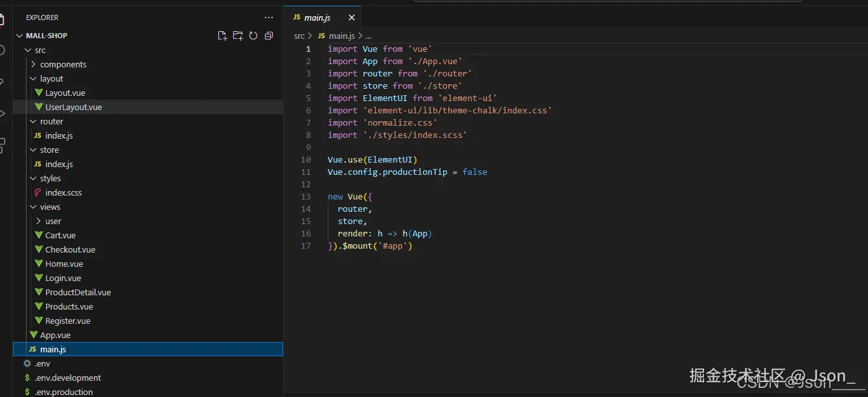Viewport: 868px width, 397px height.
Task: Collapse the MALL-SHOP root section
Action: pyautogui.click(x=46, y=36)
